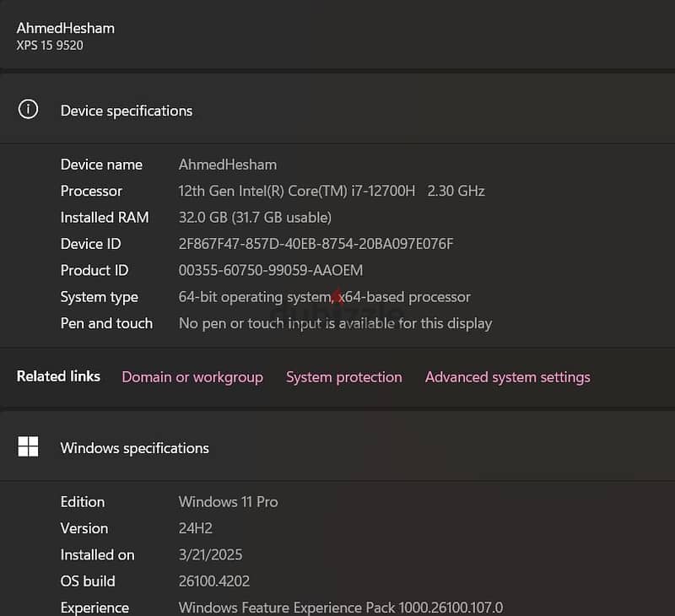Select the installed on date 3/21/2025

point(210,555)
